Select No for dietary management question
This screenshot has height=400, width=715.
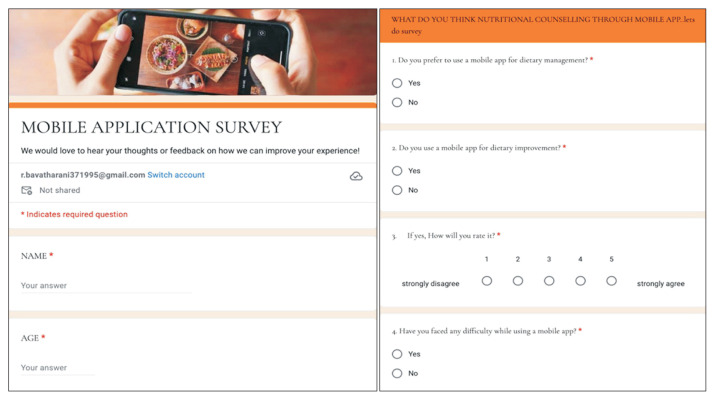[x=397, y=102]
